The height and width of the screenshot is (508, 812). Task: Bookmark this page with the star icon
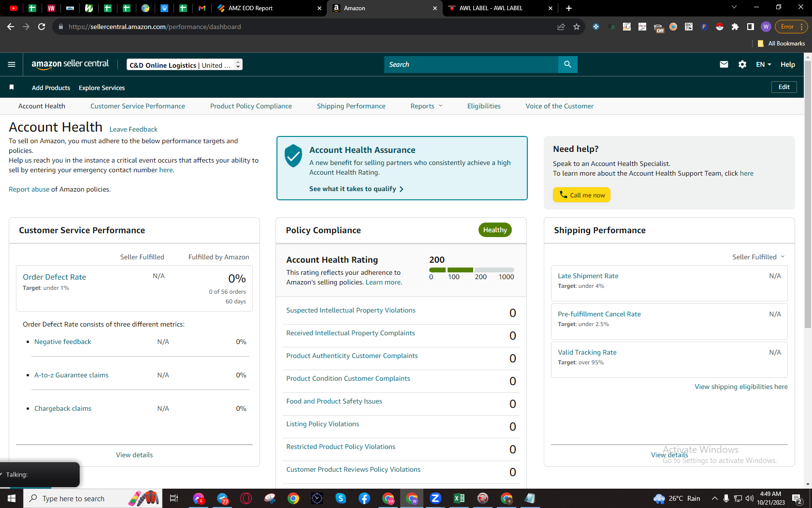pos(577,27)
